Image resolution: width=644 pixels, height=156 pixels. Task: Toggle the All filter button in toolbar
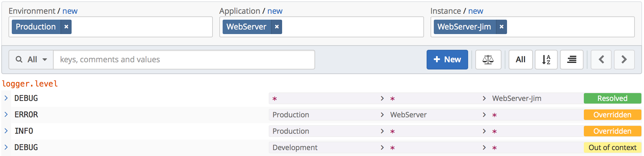(x=520, y=60)
